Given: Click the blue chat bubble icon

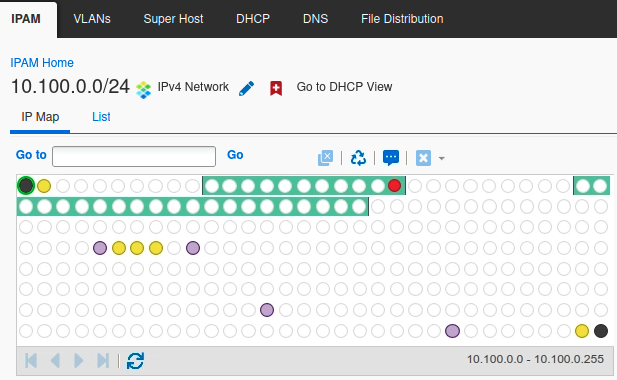Looking at the screenshot, I should [391, 158].
